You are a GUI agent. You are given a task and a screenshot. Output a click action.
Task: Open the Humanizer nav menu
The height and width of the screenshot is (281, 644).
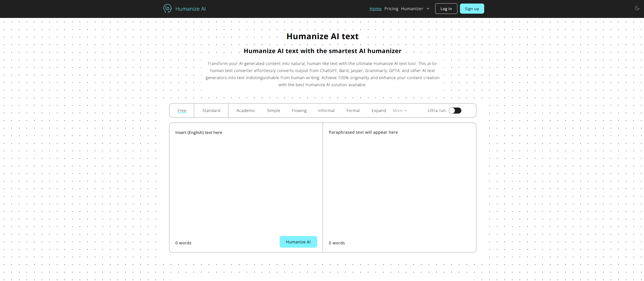tap(412, 9)
